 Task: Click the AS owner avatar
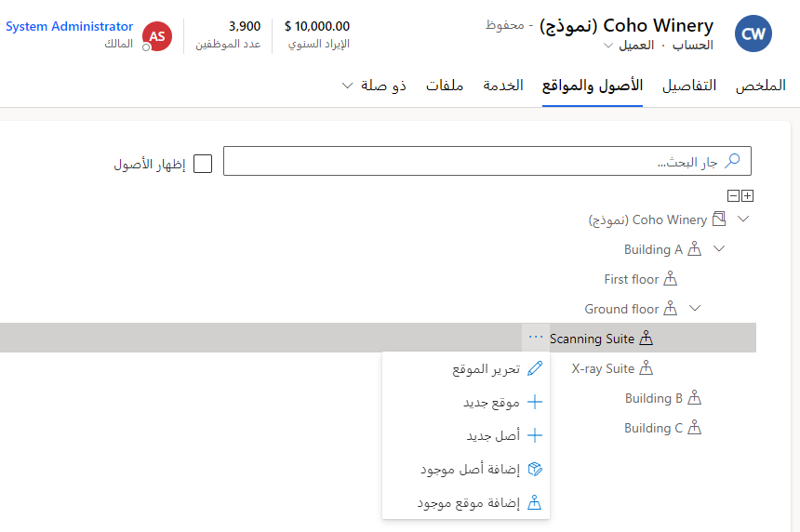[x=157, y=36]
